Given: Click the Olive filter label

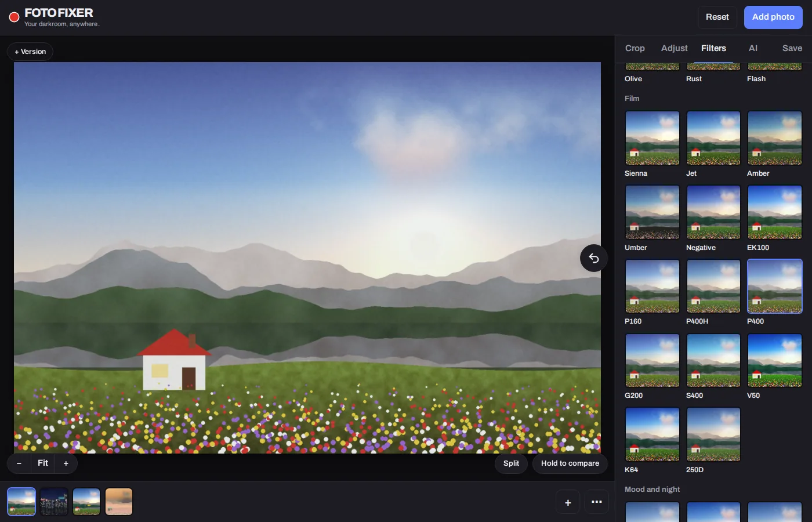Looking at the screenshot, I should tap(633, 79).
